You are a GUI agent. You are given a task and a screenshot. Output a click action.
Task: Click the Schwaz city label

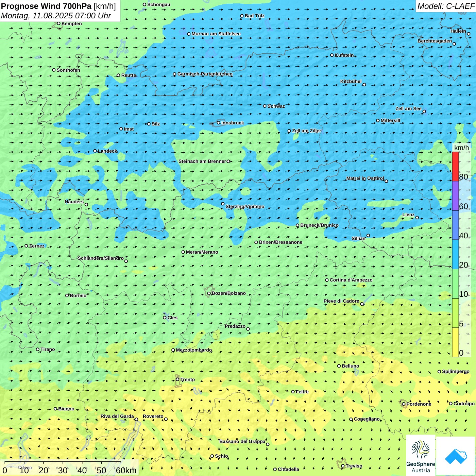276,106
